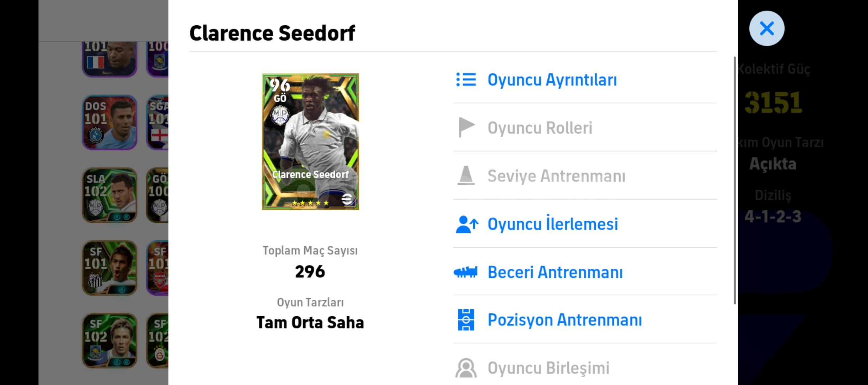
Task: Select the DOS 101 player card
Action: pyautogui.click(x=109, y=122)
